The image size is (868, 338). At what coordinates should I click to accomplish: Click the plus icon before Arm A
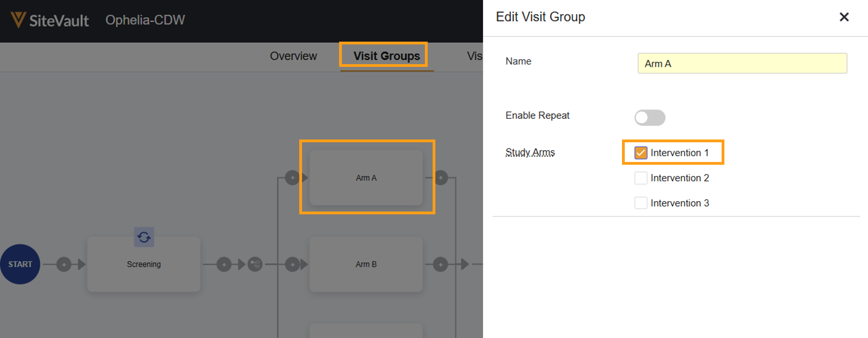292,178
